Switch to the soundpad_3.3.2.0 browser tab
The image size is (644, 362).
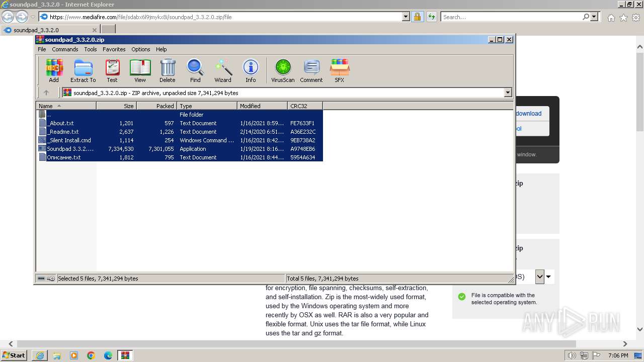tap(50, 30)
